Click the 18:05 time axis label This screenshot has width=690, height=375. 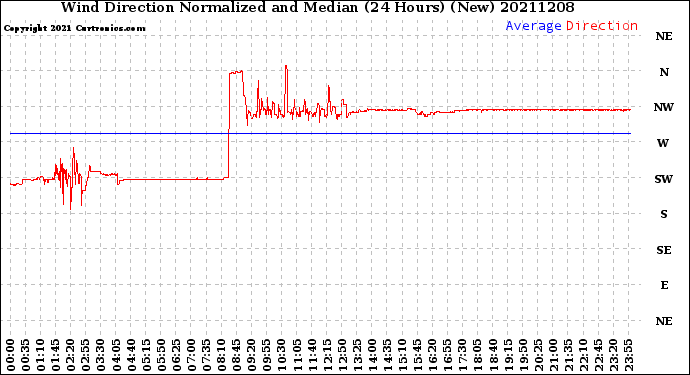(x=478, y=355)
